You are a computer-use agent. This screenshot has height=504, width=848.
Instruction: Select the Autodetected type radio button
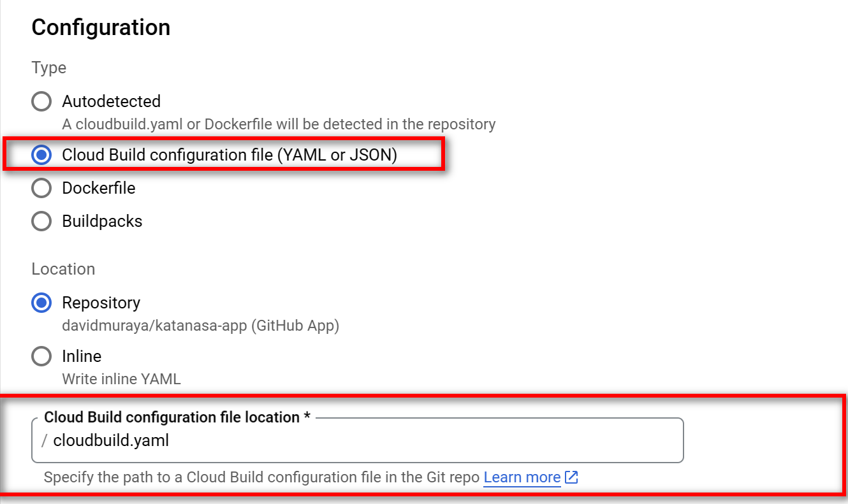coord(41,101)
